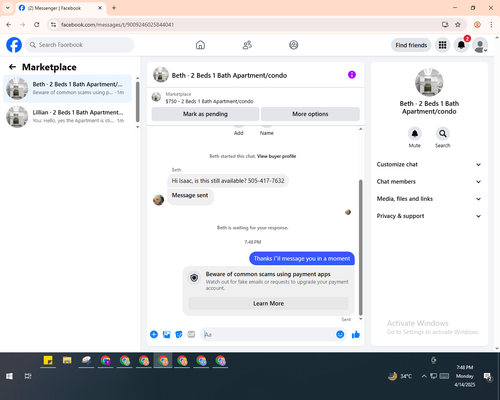Click the chat messages scrollbar
The height and width of the screenshot is (400, 500).
pyautogui.click(x=360, y=247)
